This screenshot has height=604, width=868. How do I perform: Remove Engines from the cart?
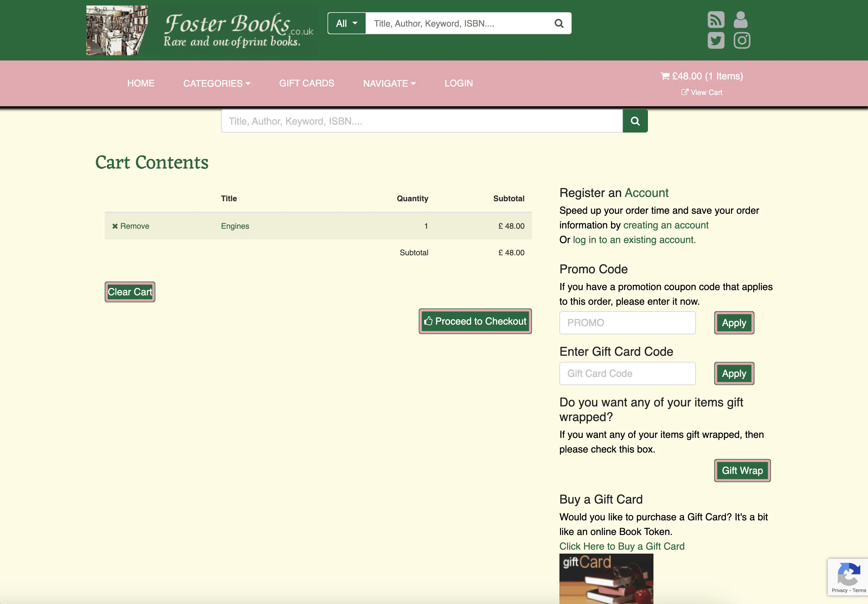tap(130, 226)
